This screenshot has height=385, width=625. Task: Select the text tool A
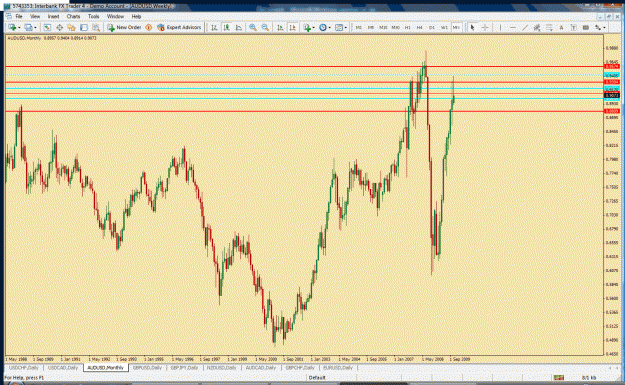tap(561, 28)
